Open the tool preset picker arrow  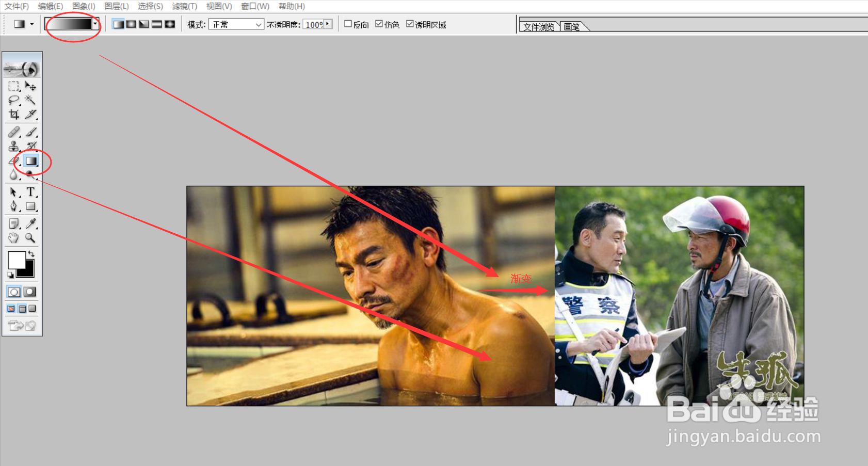(32, 24)
